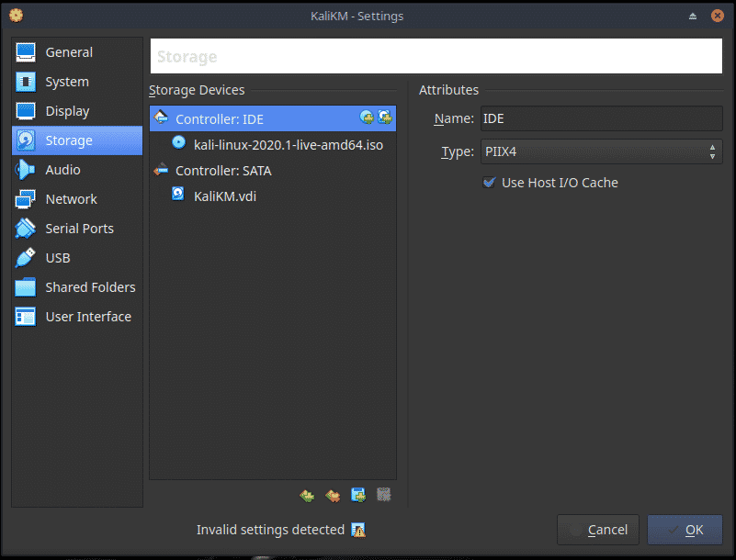Select the KaliKM.vdi hard disk entry
This screenshot has width=736, height=560.
click(224, 196)
